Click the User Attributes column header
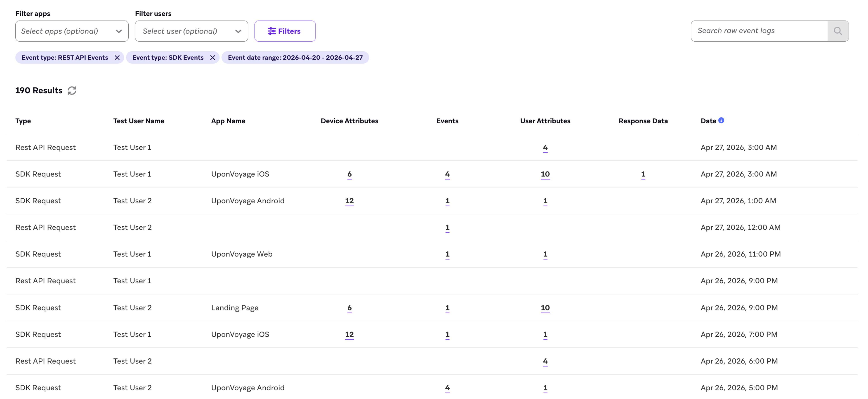Viewport: 868px width, 399px height. [x=545, y=121]
